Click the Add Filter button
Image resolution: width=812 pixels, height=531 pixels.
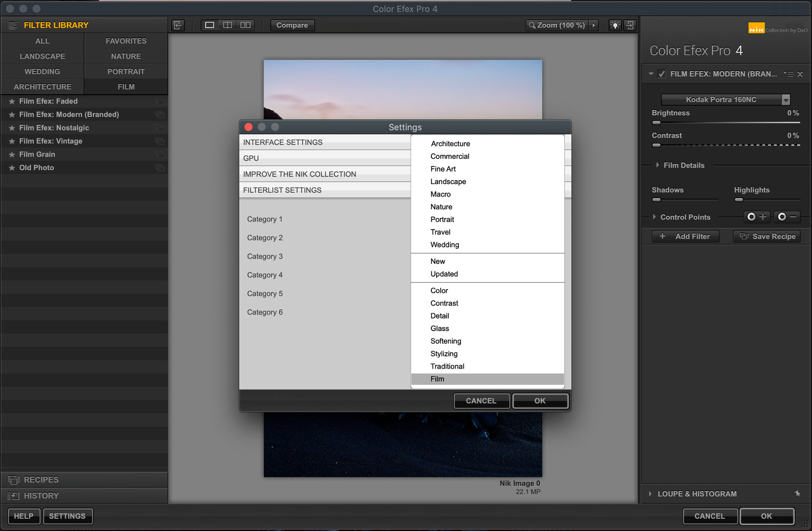[685, 236]
